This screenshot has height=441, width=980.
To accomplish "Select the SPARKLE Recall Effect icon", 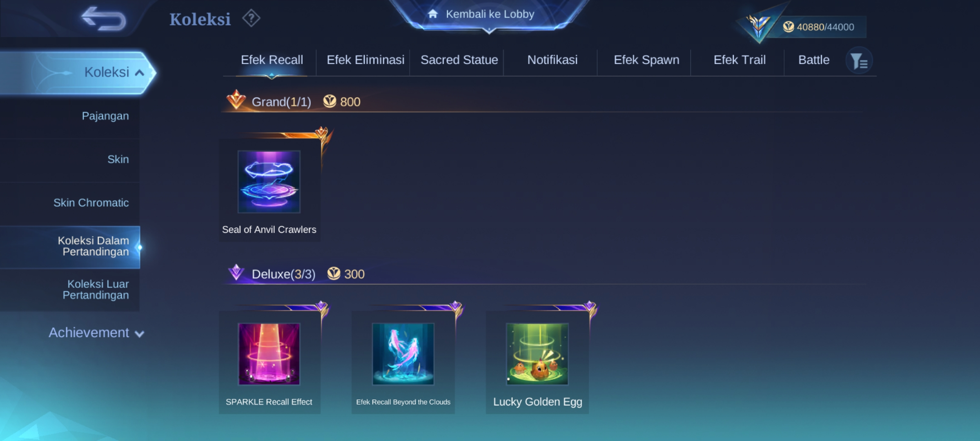I will (x=269, y=354).
